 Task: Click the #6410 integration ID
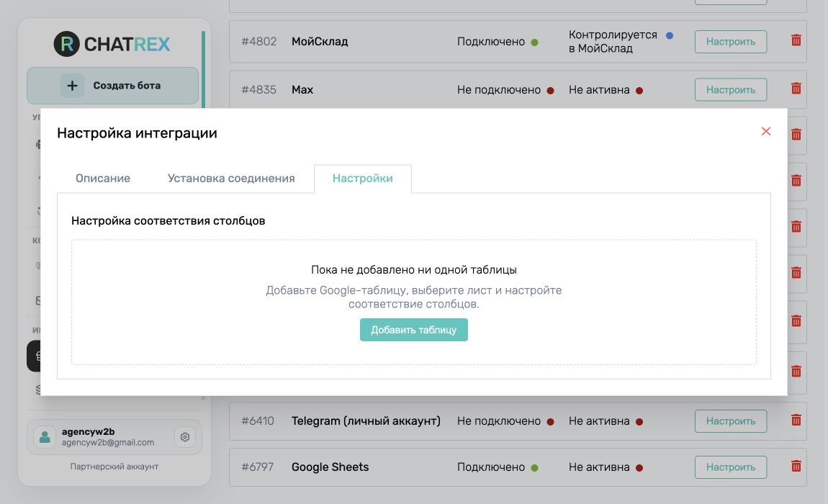258,421
